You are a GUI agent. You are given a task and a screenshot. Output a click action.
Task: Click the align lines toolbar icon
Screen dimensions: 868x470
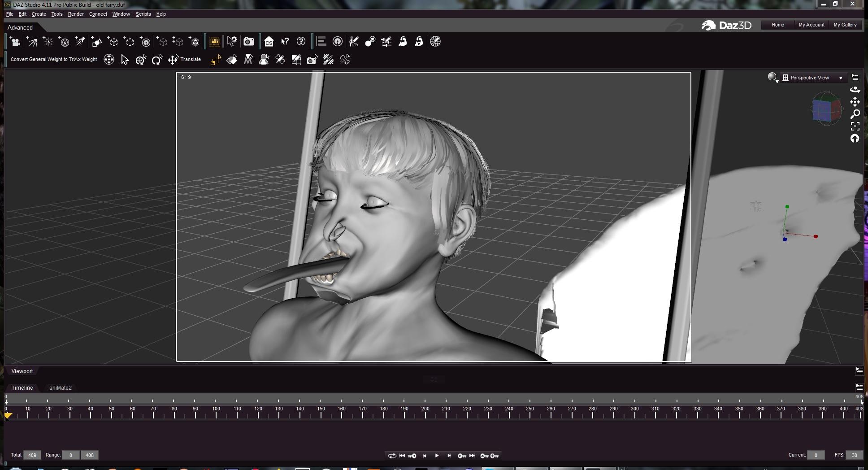(x=321, y=42)
